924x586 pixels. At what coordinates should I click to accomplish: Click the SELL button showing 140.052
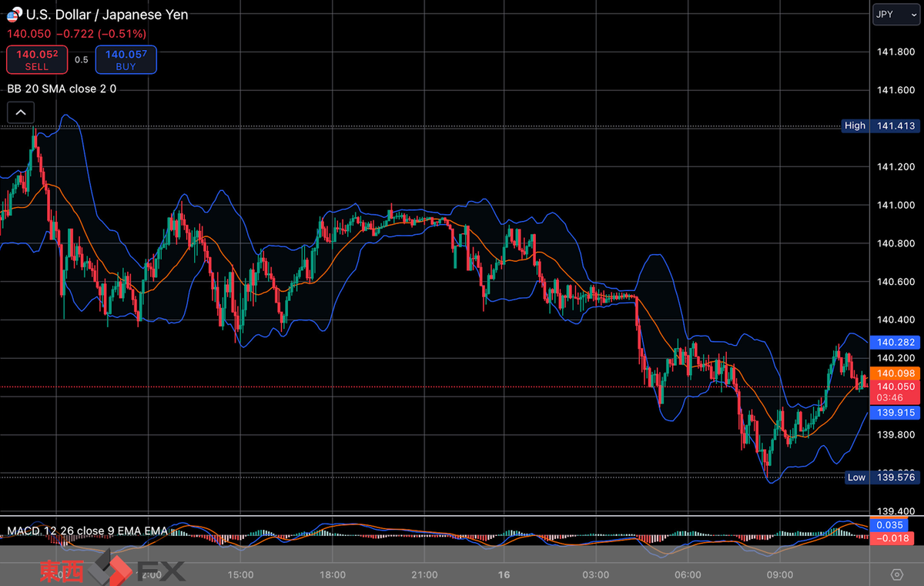pos(37,59)
